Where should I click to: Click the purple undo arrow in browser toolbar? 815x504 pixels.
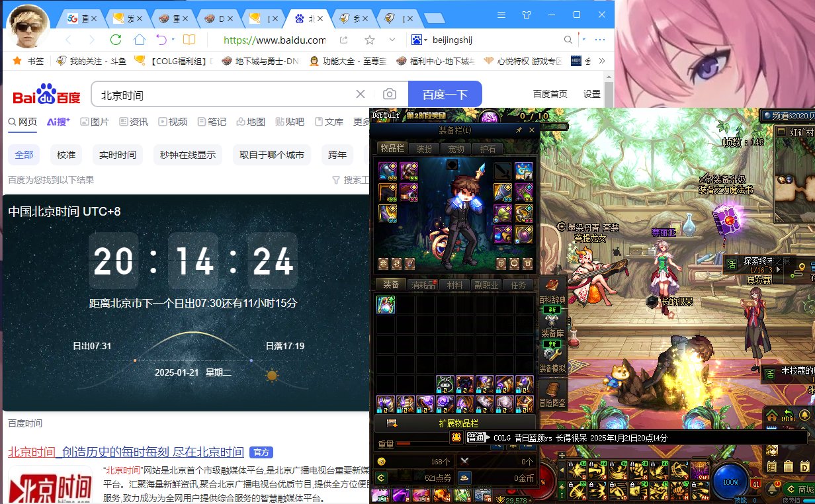[161, 40]
